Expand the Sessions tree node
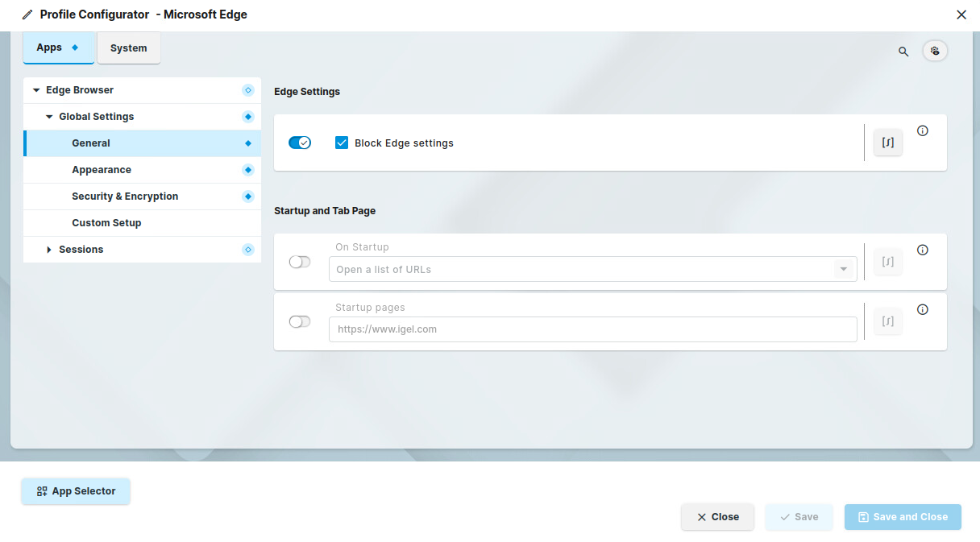 [49, 250]
